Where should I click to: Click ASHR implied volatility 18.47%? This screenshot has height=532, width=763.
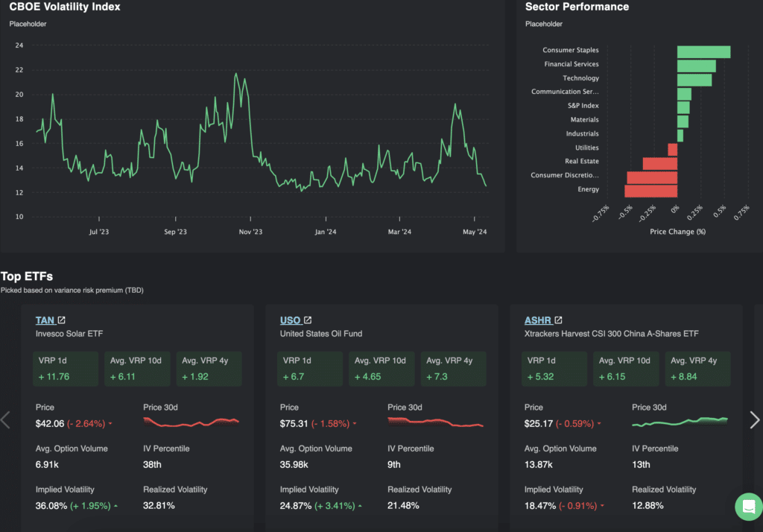click(540, 506)
